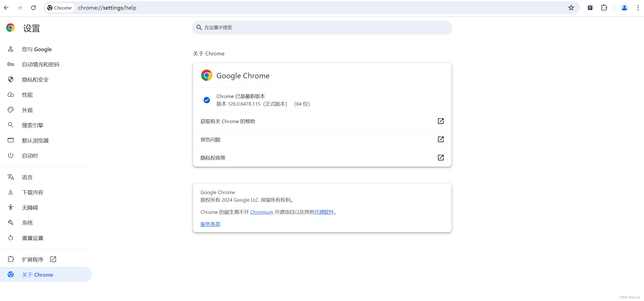Reload the page with the refresh icon
The width and height of the screenshot is (644, 301).
33,8
